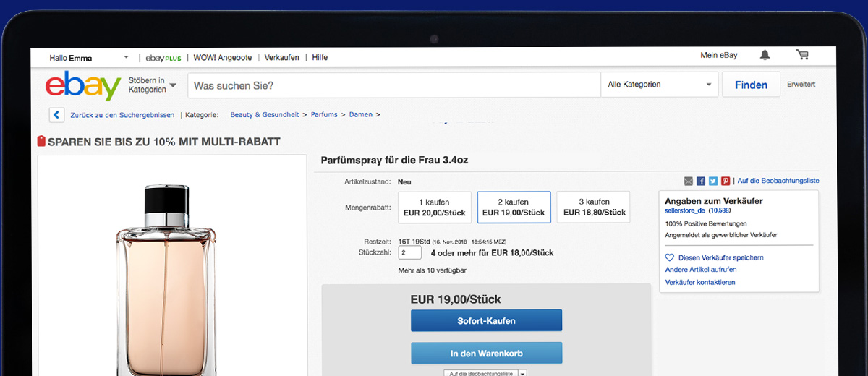868x376 pixels.
Task: Click the product title Parfümspray für die Frau
Action: (394, 160)
